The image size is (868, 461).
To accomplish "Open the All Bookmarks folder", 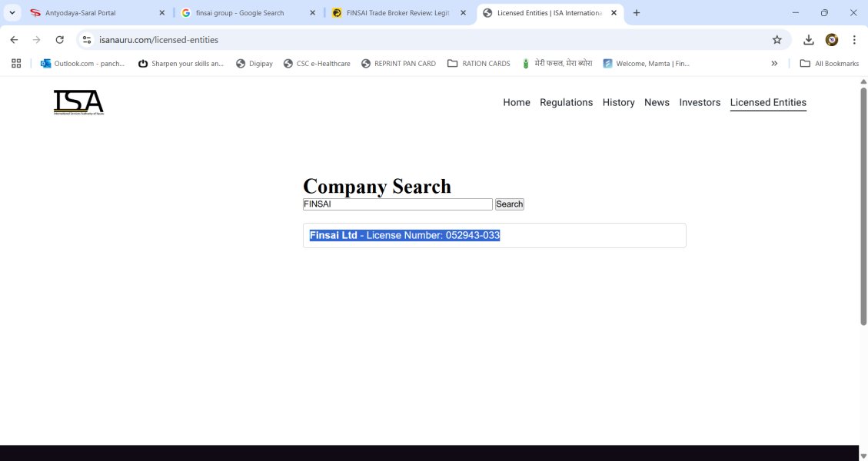I will click(830, 64).
